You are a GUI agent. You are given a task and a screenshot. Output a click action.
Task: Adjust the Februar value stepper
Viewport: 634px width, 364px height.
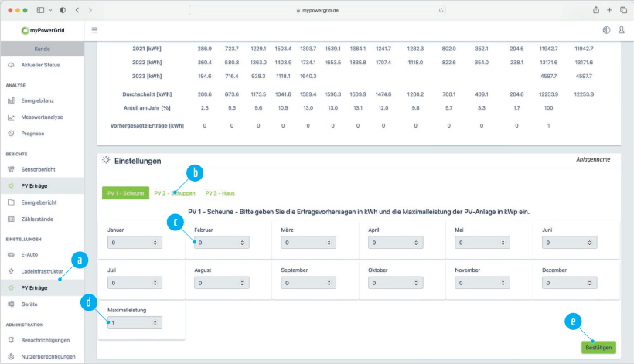[x=242, y=243]
